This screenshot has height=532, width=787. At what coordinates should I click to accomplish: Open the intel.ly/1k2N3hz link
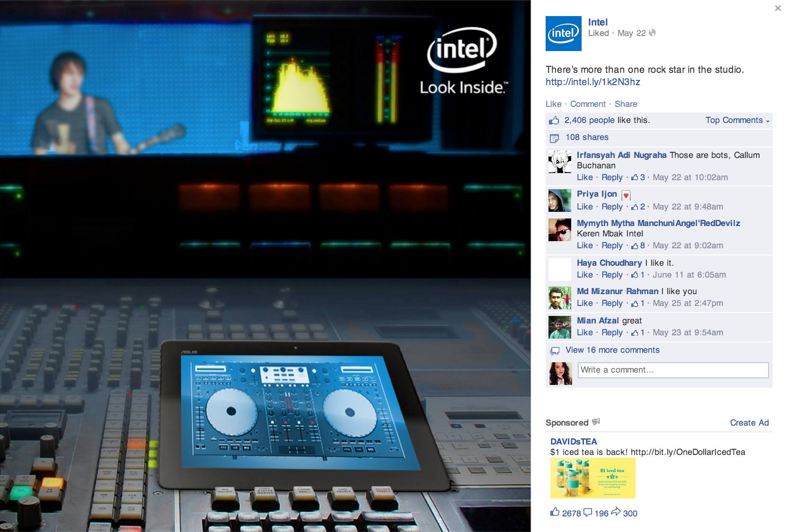[x=592, y=82]
